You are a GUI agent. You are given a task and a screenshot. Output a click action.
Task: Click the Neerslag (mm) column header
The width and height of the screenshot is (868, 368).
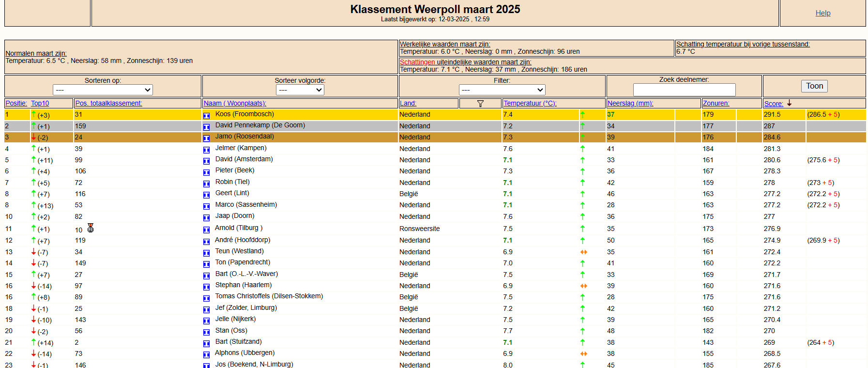point(630,103)
